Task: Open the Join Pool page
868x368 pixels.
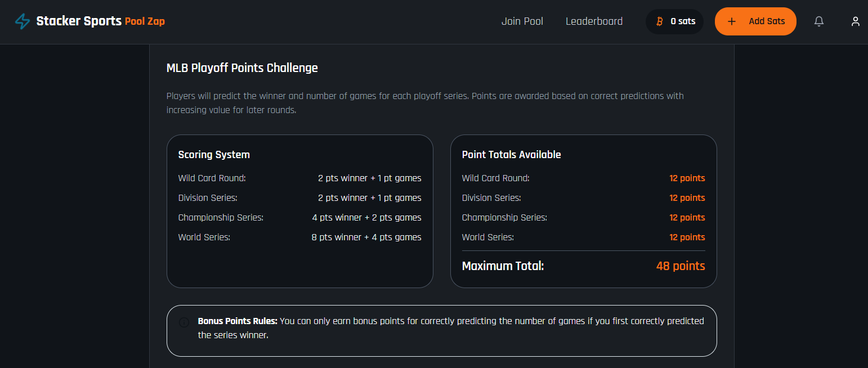Action: pos(522,21)
